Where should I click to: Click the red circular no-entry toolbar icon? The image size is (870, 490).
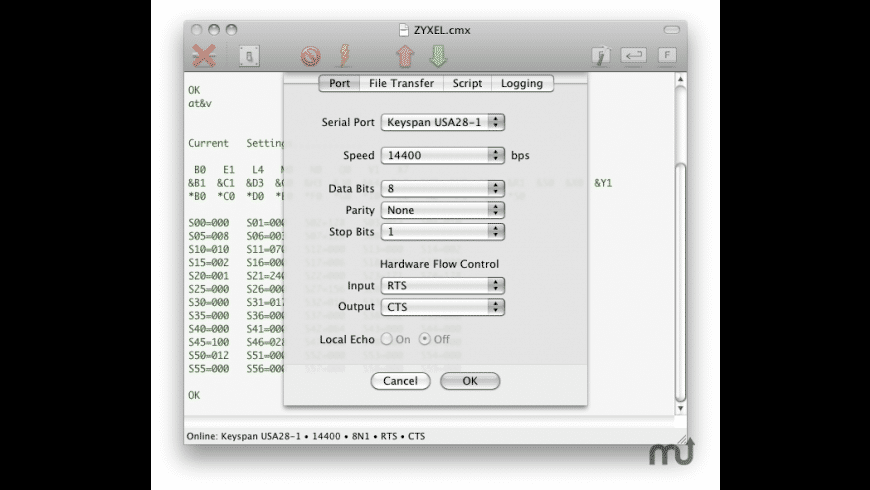coord(310,56)
